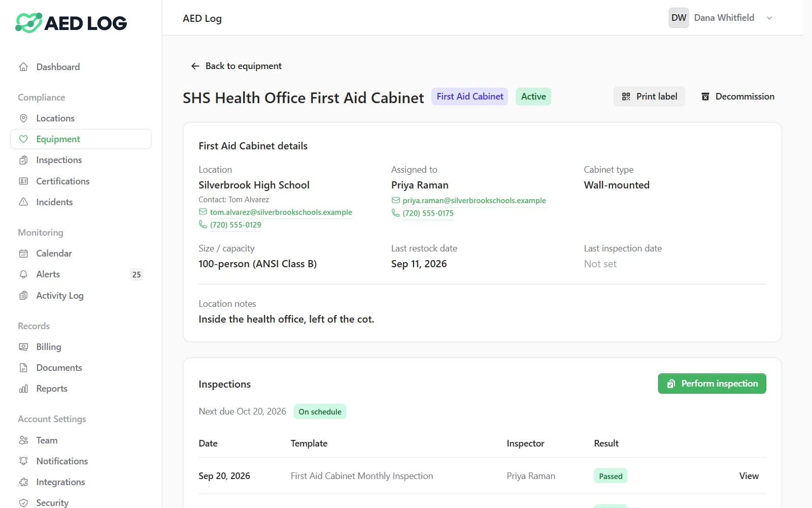Start the Perform inspection button
812x508 pixels.
712,384
